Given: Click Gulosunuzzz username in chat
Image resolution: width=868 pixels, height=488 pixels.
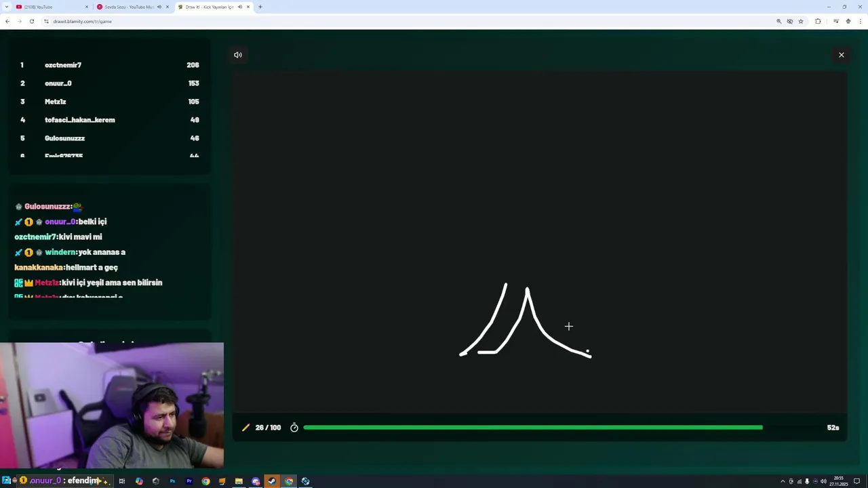Looking at the screenshot, I should point(47,207).
